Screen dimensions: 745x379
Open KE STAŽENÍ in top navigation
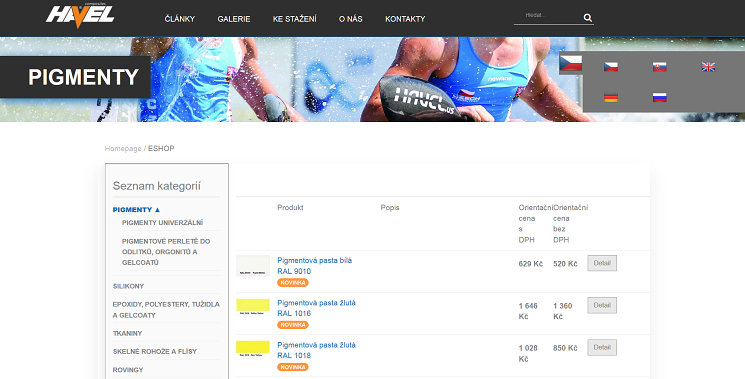pos(295,19)
